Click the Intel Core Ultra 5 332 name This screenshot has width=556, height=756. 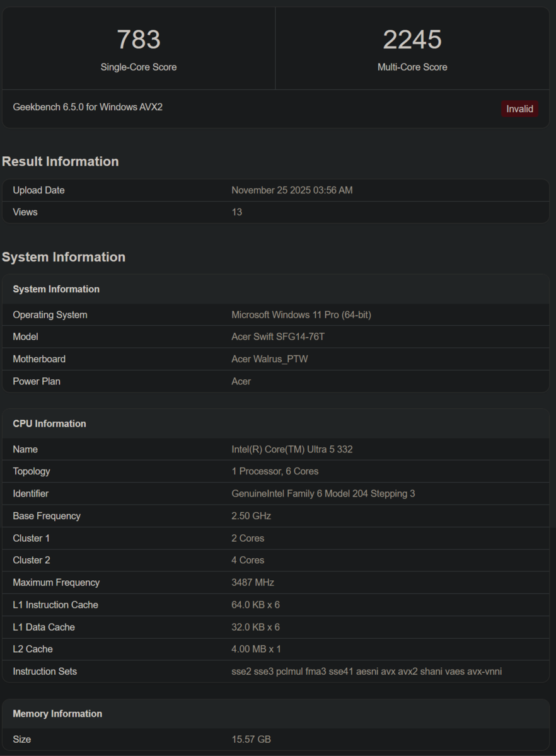[x=292, y=449]
